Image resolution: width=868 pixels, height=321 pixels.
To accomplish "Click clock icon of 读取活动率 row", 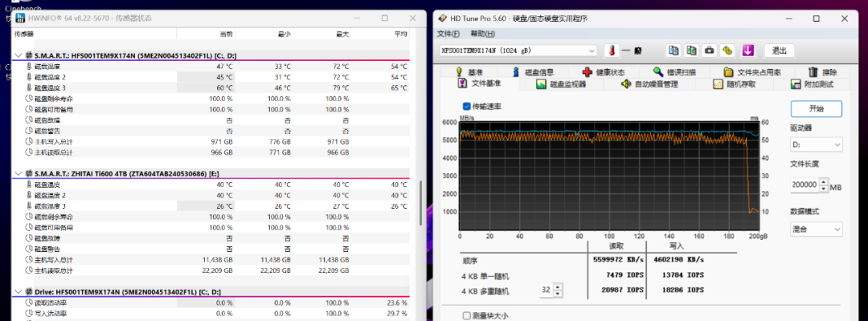I will click(x=30, y=303).
